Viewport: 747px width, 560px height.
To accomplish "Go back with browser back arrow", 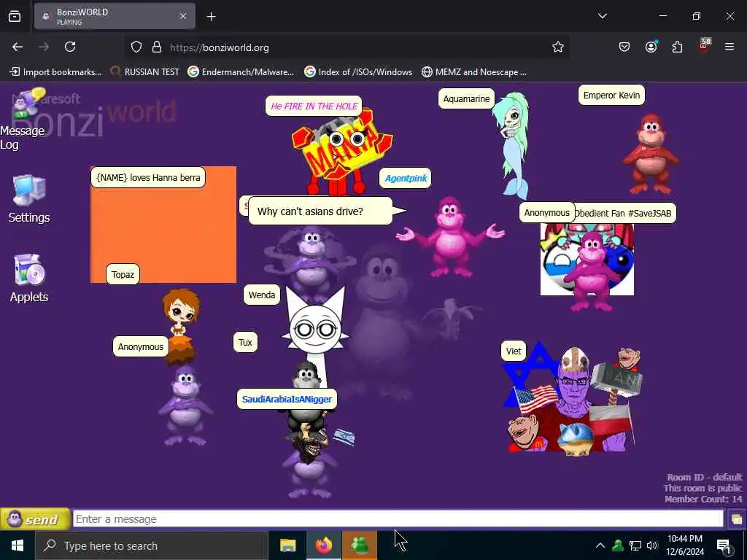I will click(x=18, y=47).
